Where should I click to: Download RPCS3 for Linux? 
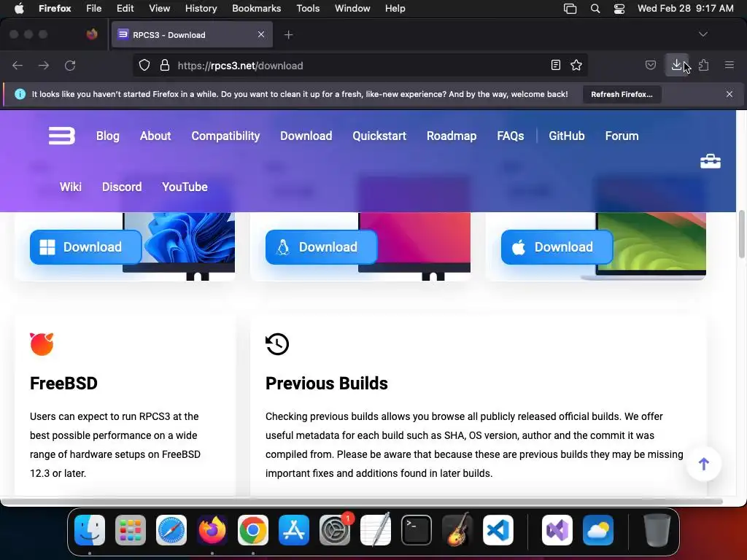click(321, 247)
